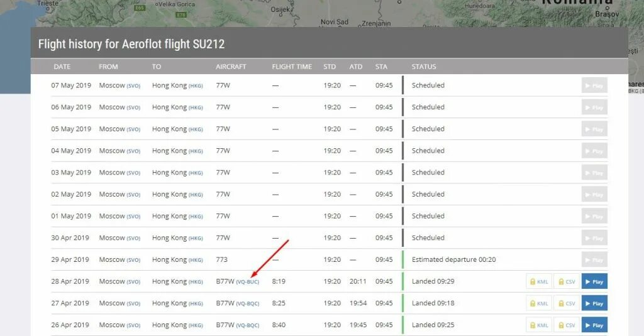The height and width of the screenshot is (336, 644).
Task: Click the Flight history for Aeroflot SU212 title
Action: pos(131,44)
